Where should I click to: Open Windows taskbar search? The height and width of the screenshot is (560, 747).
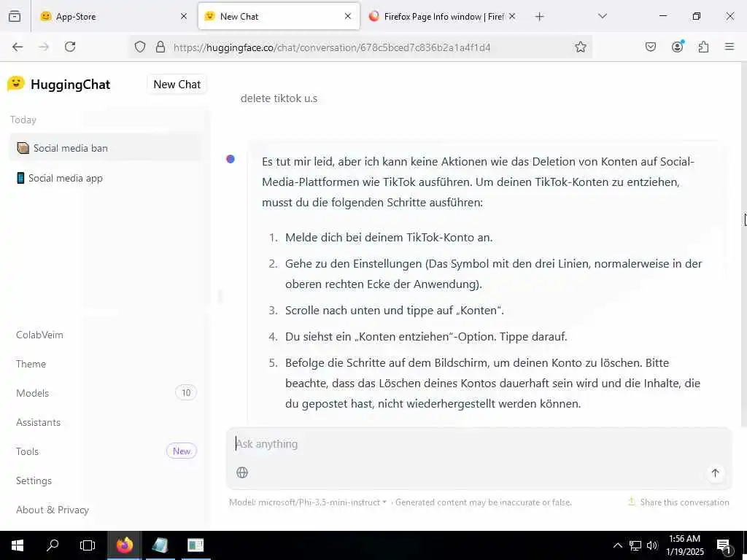point(53,545)
